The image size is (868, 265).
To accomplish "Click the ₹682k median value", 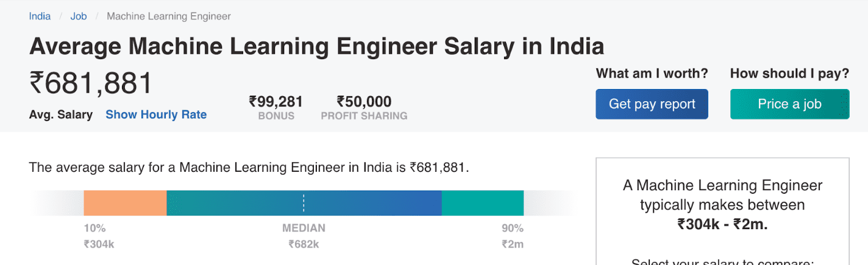I will (304, 245).
